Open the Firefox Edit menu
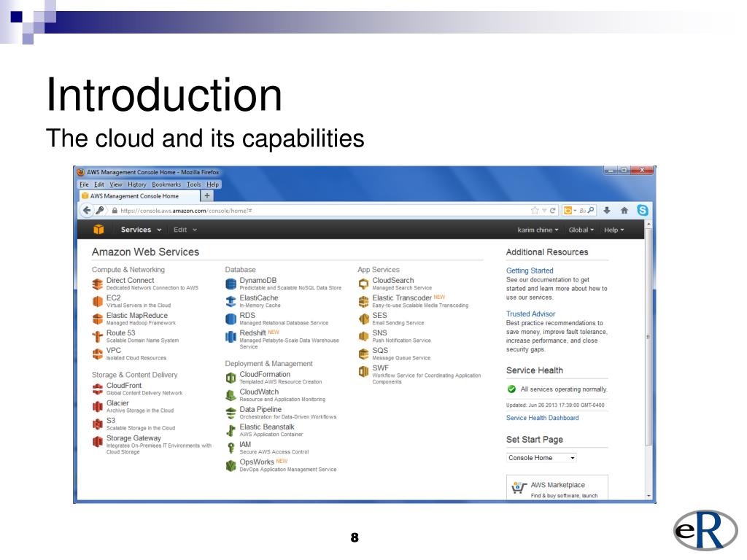This screenshot has height=560, width=747. click(99, 184)
